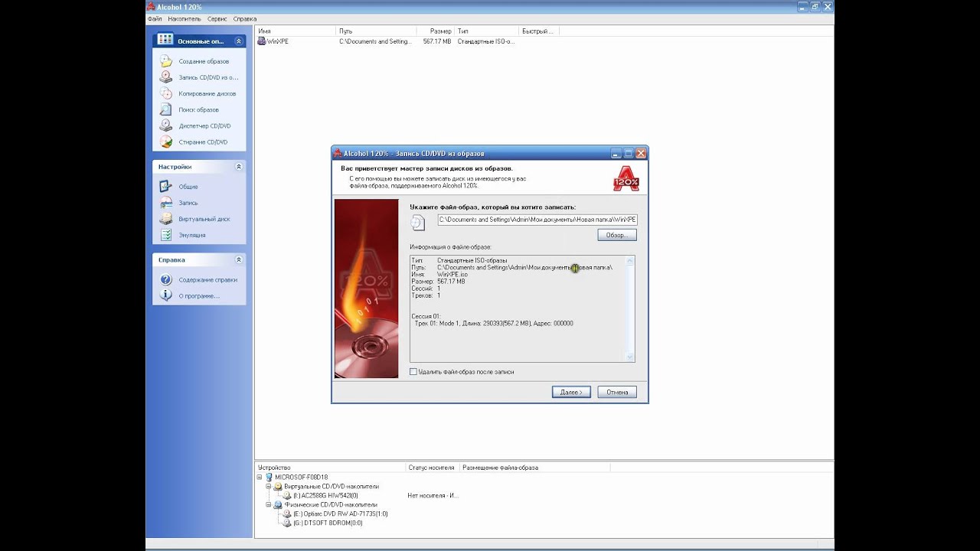This screenshot has height=551, width=980.
Task: Click the Физические CD/DVD-накопители group icon
Action: tap(278, 505)
